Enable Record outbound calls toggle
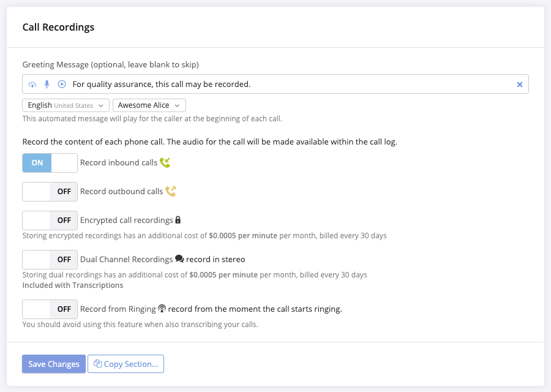Image resolution: width=551 pixels, height=392 pixels. click(x=50, y=192)
